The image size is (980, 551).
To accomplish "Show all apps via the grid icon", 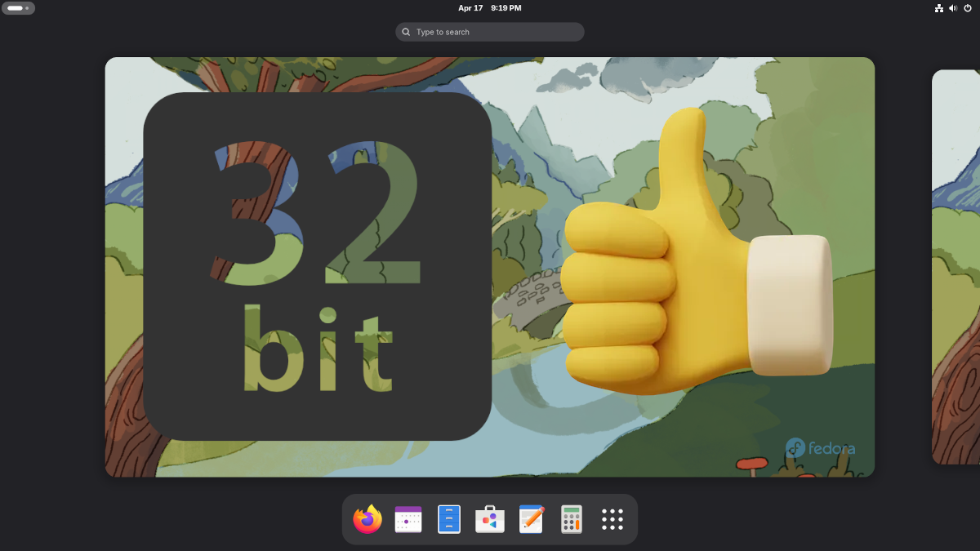I will click(x=612, y=519).
